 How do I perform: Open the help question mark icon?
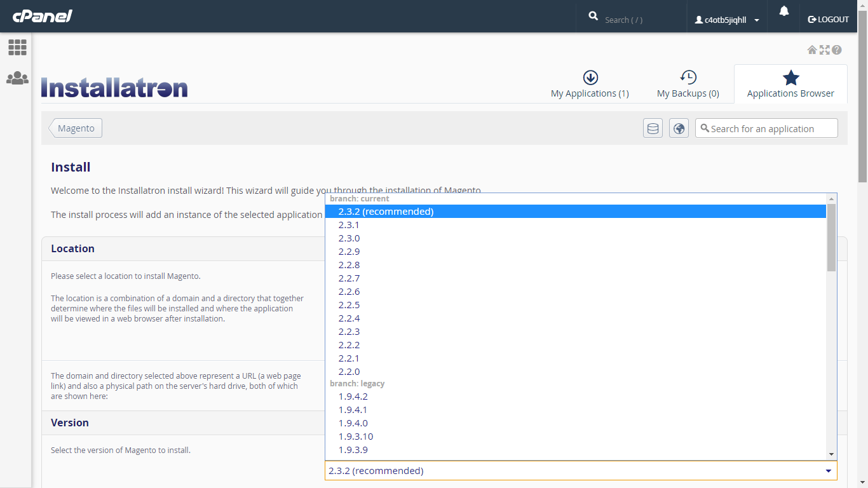837,50
